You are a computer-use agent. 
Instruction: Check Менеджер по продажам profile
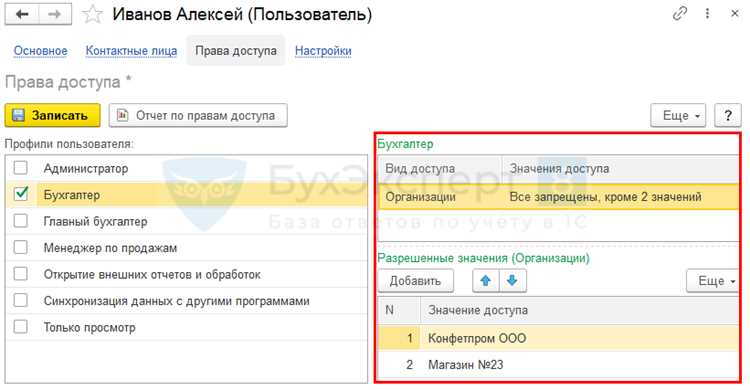coord(21,247)
